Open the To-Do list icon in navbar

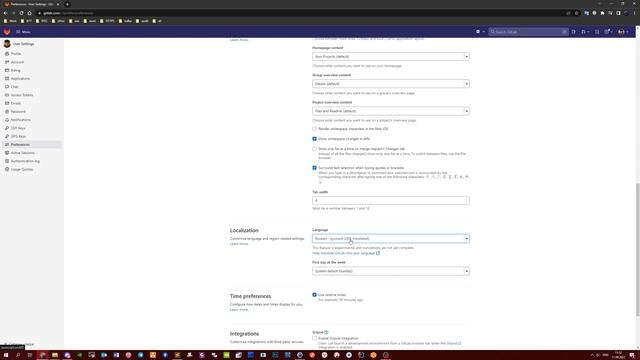[597, 32]
